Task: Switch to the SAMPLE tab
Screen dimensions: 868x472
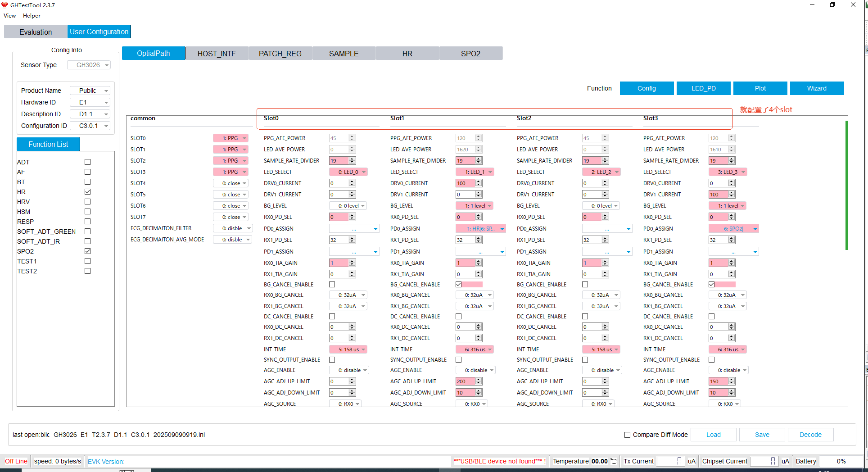Action: click(344, 54)
